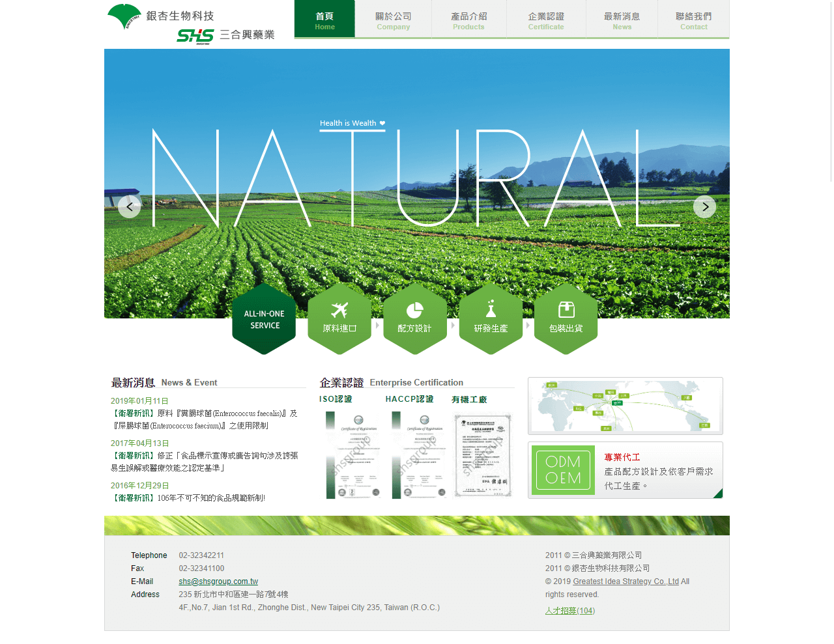Click the 2016年12月29日 news date
834x644 pixels.
point(139,486)
